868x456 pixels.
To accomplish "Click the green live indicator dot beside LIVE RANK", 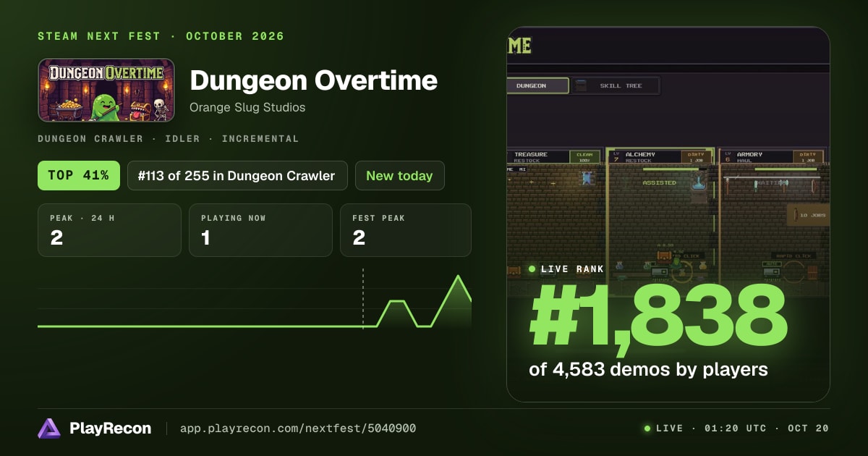I will [x=532, y=269].
